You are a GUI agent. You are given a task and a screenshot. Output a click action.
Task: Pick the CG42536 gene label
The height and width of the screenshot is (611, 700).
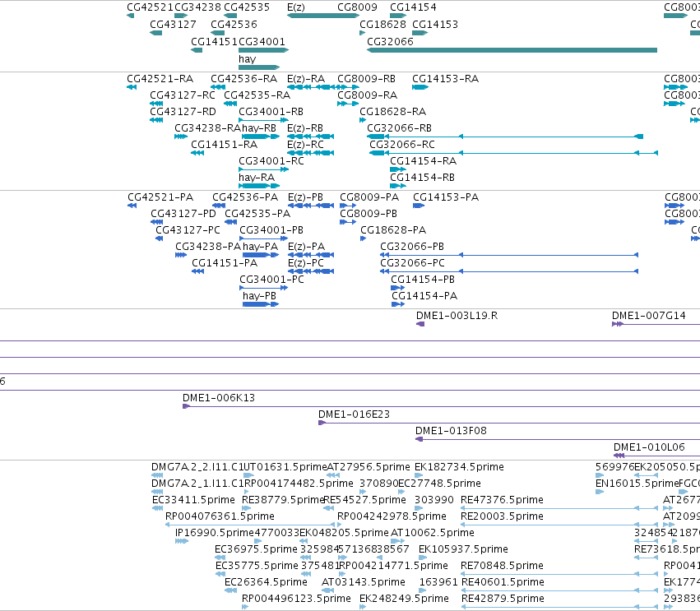234,24
